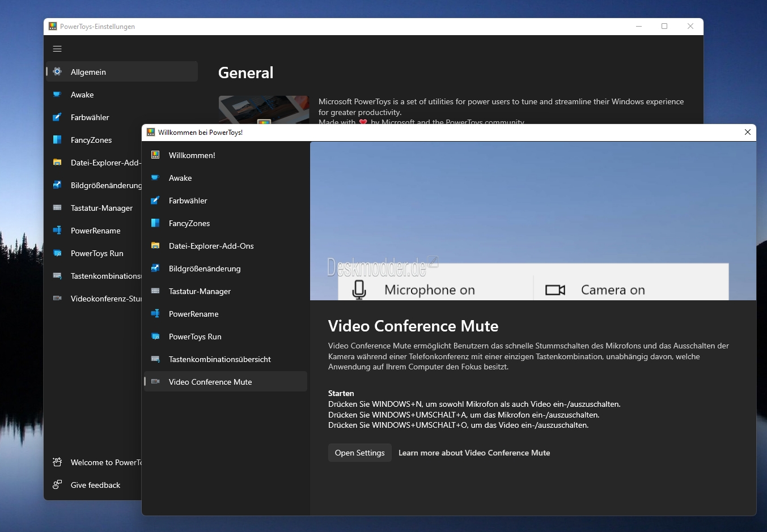The width and height of the screenshot is (767, 532).
Task: Click Tastatur-Manager keyboard icon in welcome window
Action: pyautogui.click(x=155, y=291)
